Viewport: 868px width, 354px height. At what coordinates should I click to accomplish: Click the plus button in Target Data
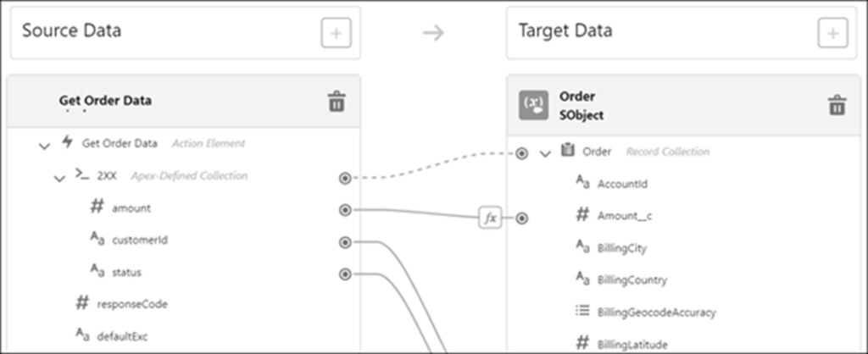click(832, 33)
